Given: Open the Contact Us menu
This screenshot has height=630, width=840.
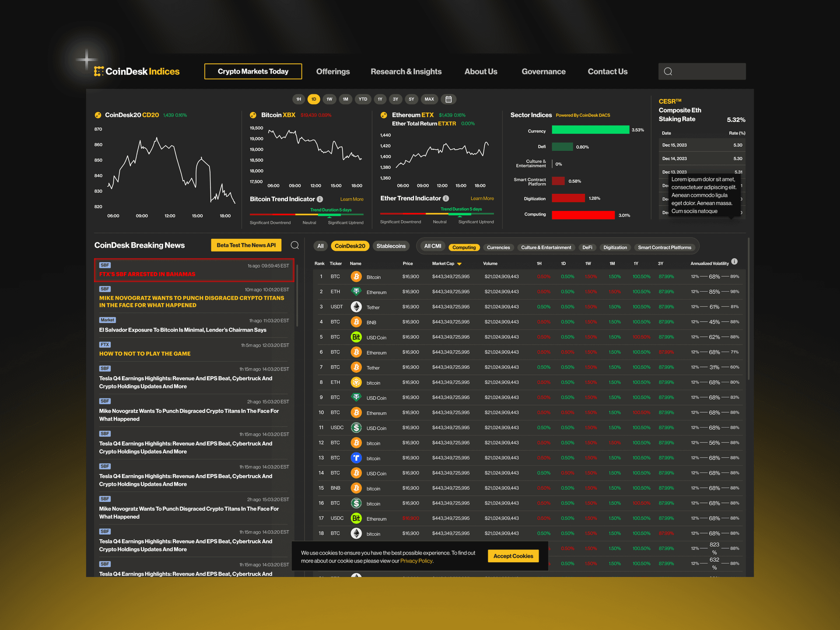Looking at the screenshot, I should point(607,71).
